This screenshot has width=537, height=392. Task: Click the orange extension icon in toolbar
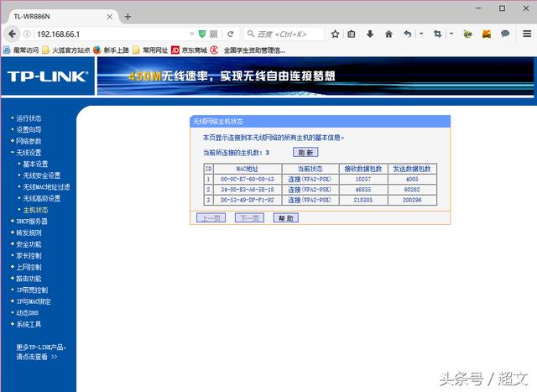click(x=487, y=34)
